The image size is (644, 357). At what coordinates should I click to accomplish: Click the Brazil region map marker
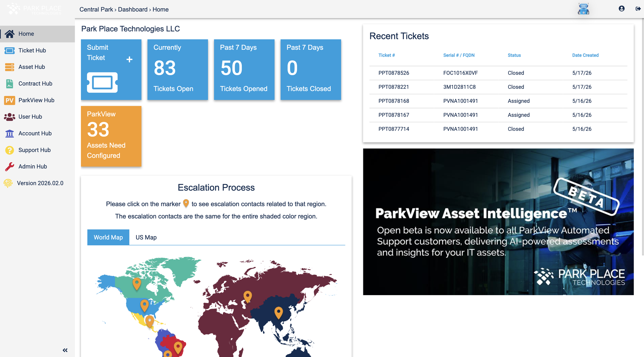coord(178,347)
